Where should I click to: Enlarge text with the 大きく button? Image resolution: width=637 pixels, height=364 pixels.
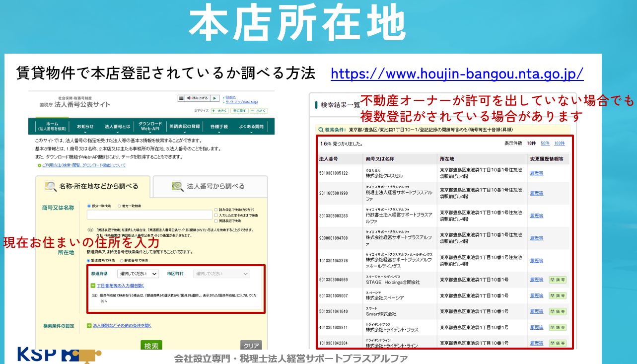220,111
